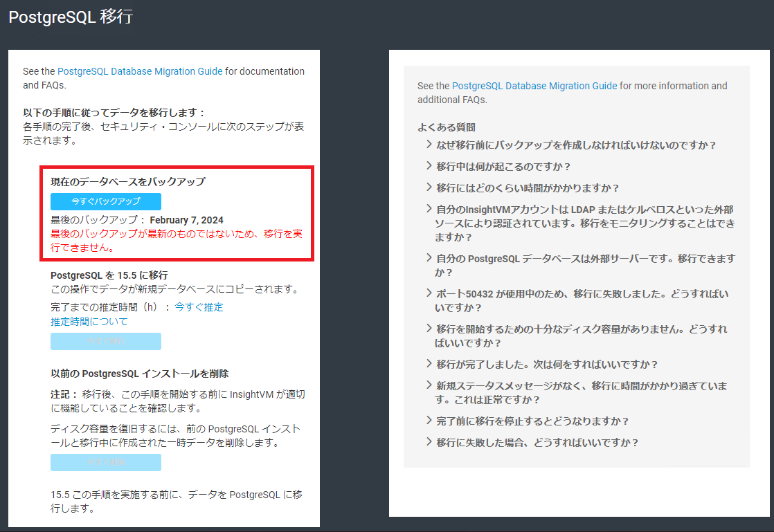This screenshot has width=774, height=532.
Task: Click the PostgreSQL 移行 page title
Action: (x=71, y=17)
